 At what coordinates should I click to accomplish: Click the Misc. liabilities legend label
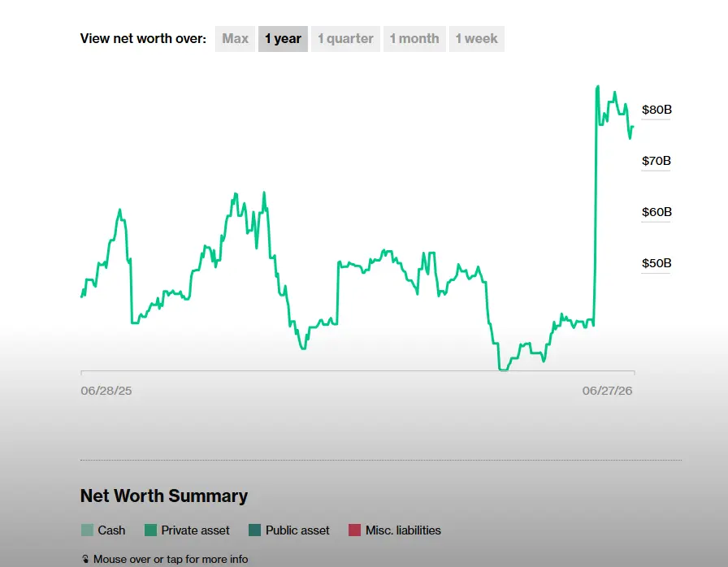[x=403, y=530]
